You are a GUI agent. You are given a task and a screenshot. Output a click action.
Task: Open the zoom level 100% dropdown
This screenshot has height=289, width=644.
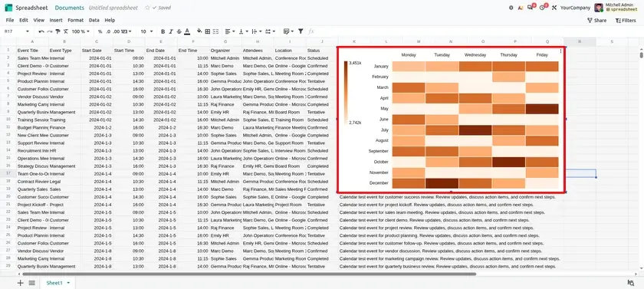coord(80,31)
